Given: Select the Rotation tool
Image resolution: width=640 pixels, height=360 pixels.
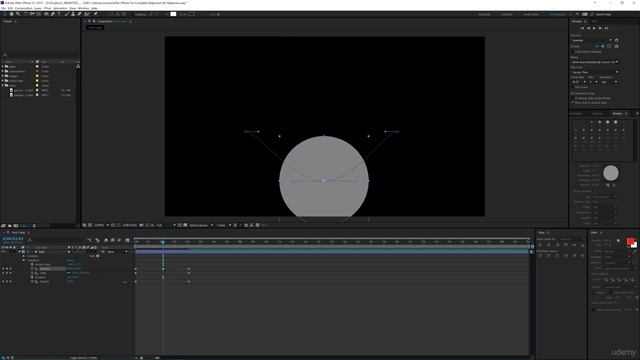Looking at the screenshot, I should click(x=25, y=14).
